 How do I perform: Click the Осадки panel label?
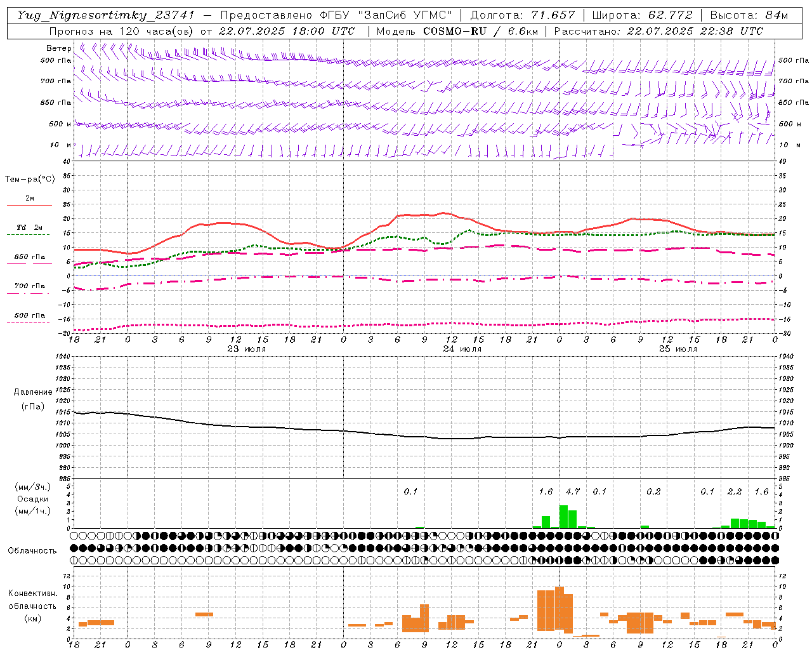tap(33, 499)
